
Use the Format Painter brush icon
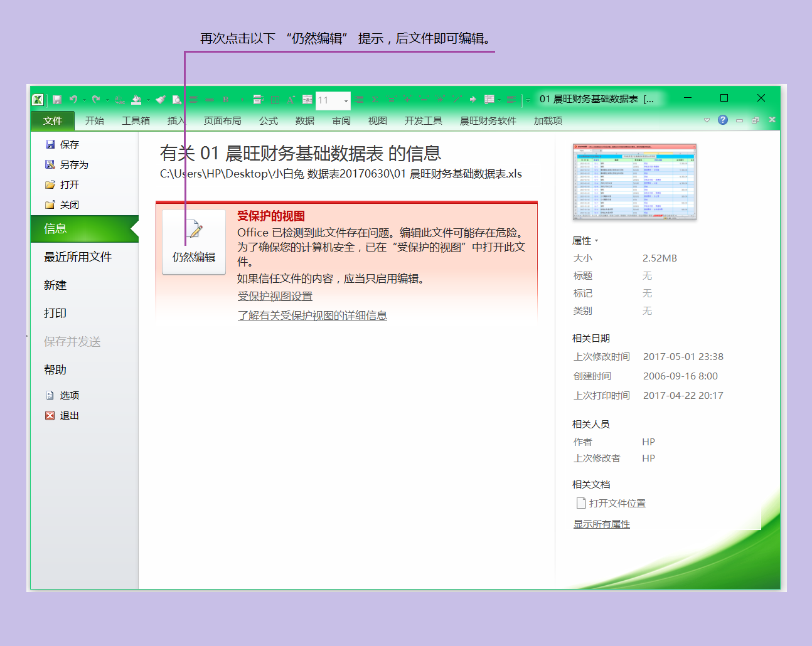(160, 99)
